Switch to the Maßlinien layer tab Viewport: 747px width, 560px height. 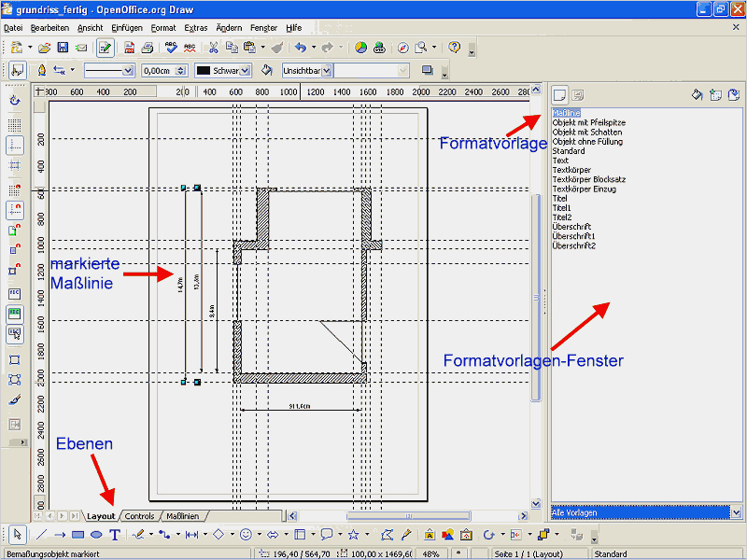tap(182, 516)
